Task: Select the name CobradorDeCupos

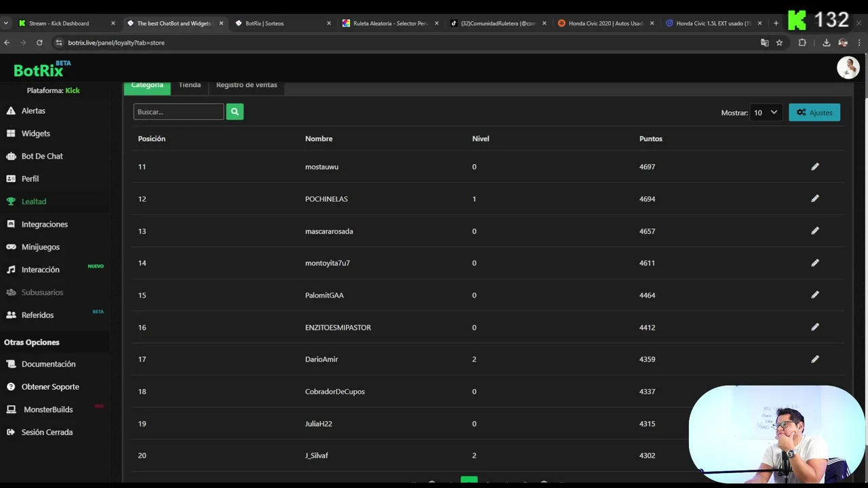Action: tap(335, 392)
